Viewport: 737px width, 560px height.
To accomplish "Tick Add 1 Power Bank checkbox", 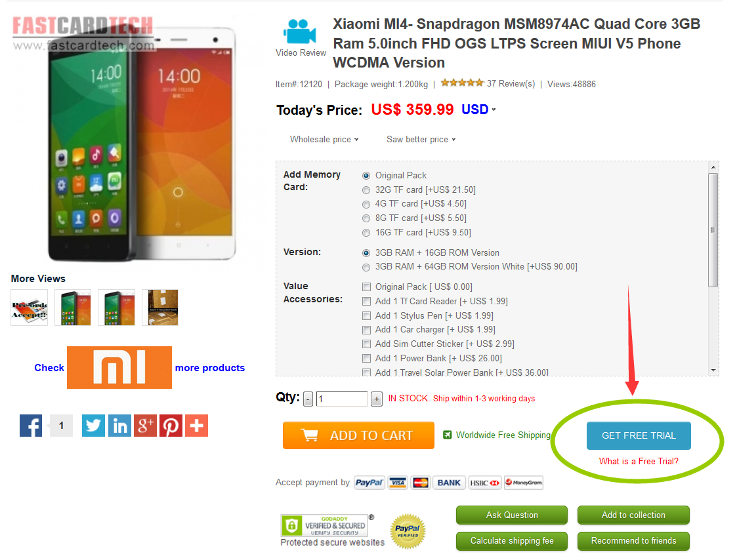I will coord(367,359).
